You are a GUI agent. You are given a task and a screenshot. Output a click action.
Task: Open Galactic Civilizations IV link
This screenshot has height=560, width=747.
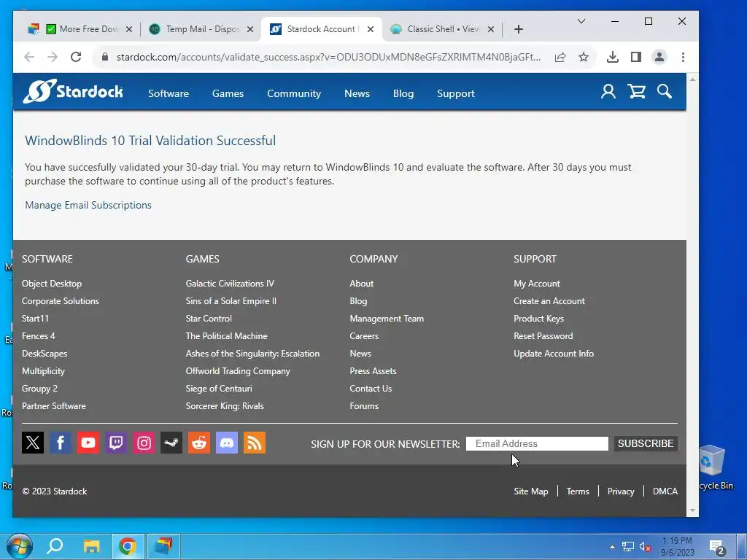point(230,284)
